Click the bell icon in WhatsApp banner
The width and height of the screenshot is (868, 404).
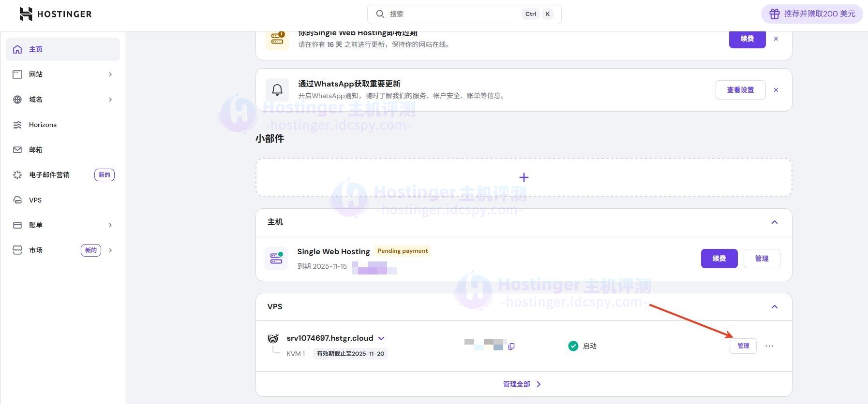coord(277,90)
